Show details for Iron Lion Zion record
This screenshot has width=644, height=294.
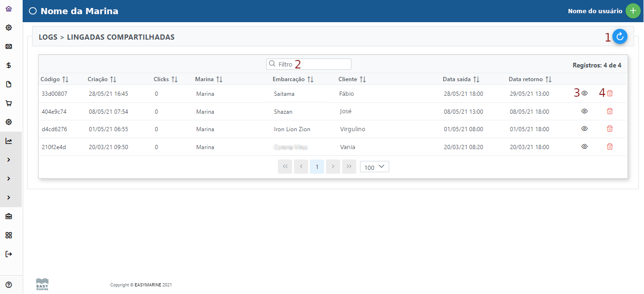(x=584, y=129)
